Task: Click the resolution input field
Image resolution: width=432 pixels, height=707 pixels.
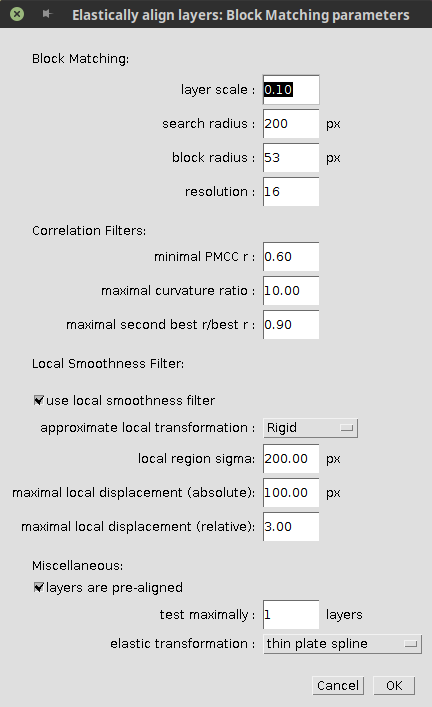Action: (x=291, y=192)
